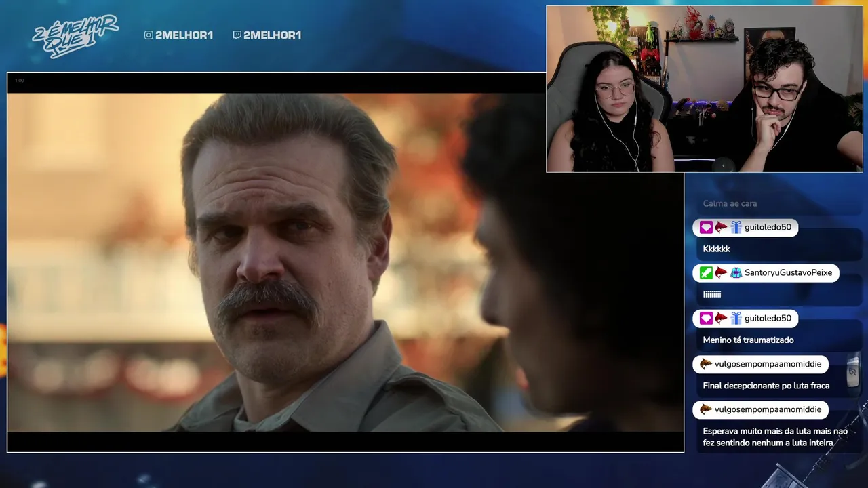Click the Instagram icon beside 2MELHOR1

tap(149, 35)
